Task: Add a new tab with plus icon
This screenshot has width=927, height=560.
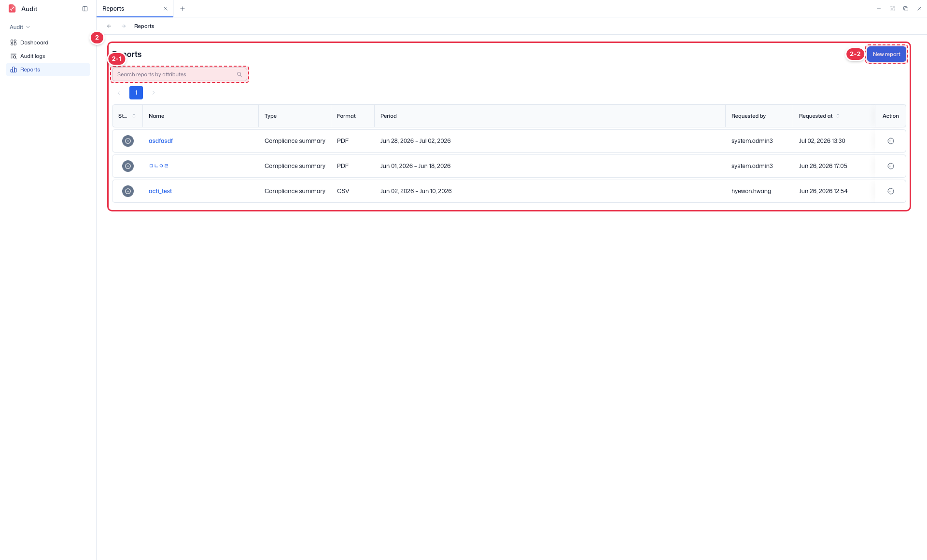Action: pyautogui.click(x=183, y=9)
